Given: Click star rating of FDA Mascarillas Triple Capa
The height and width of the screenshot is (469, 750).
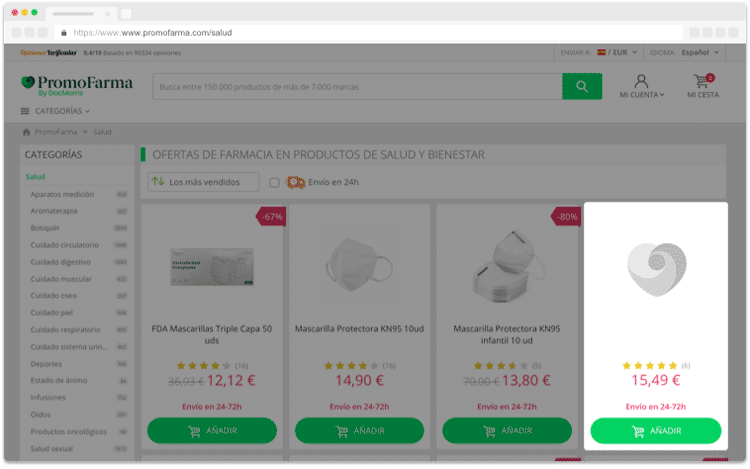Looking at the screenshot, I should [x=204, y=366].
